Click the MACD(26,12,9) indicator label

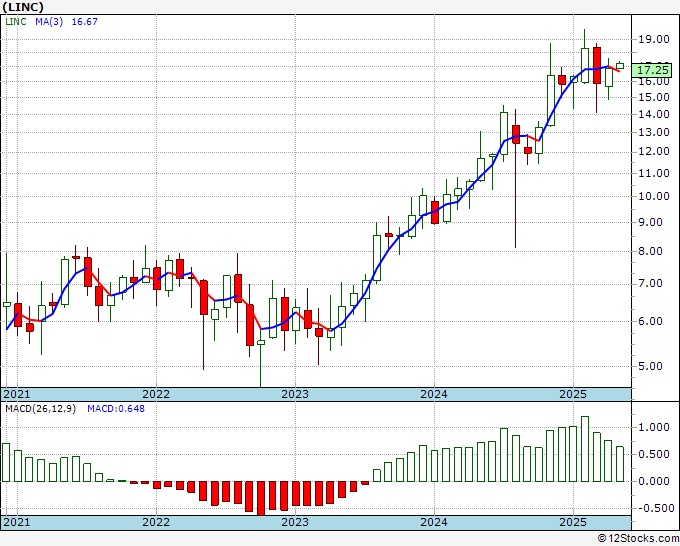pos(40,409)
